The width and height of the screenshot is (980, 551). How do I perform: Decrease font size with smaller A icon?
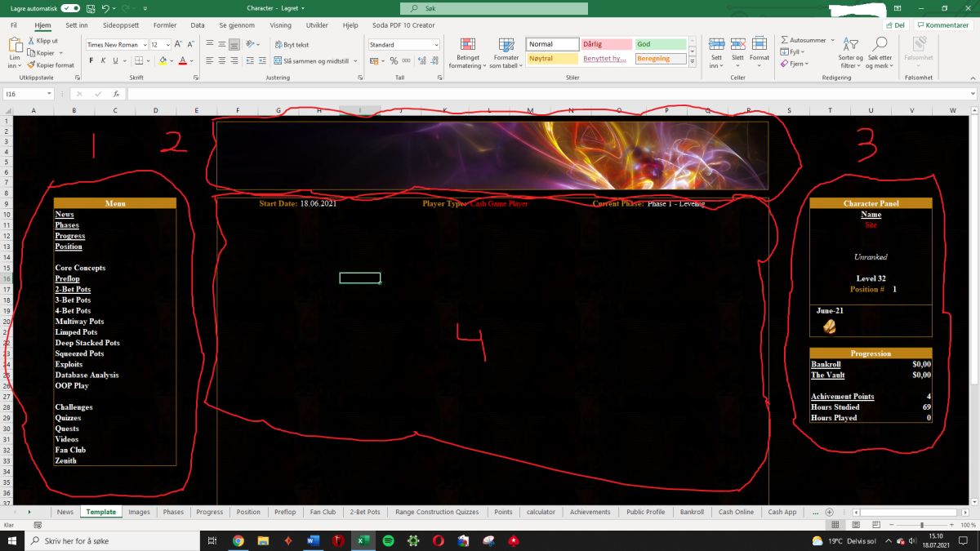tap(190, 45)
